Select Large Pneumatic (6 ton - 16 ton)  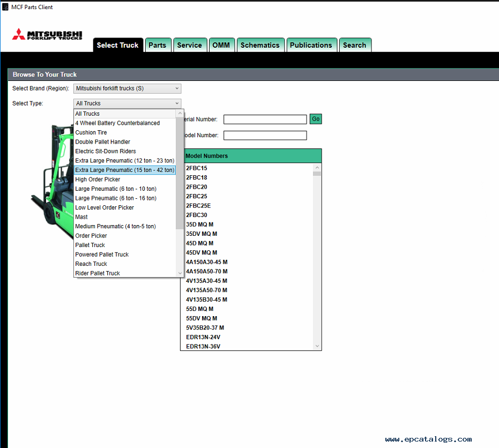click(x=125, y=198)
